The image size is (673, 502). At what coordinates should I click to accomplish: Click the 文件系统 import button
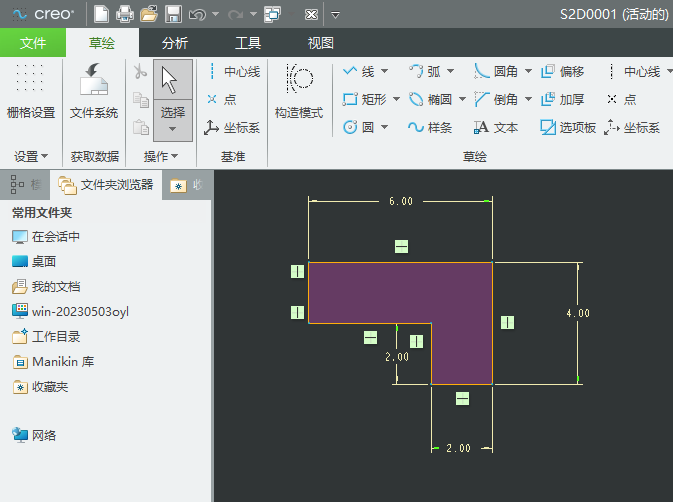click(x=94, y=91)
